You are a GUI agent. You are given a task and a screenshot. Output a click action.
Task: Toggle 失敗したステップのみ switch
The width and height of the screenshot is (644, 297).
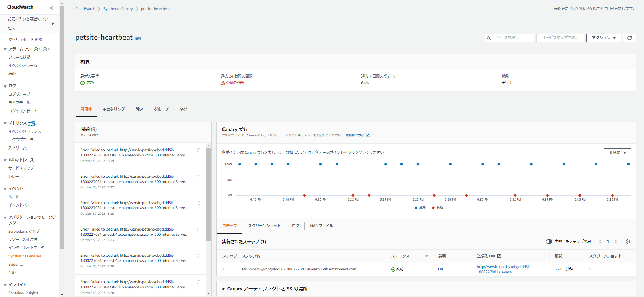pos(549,242)
